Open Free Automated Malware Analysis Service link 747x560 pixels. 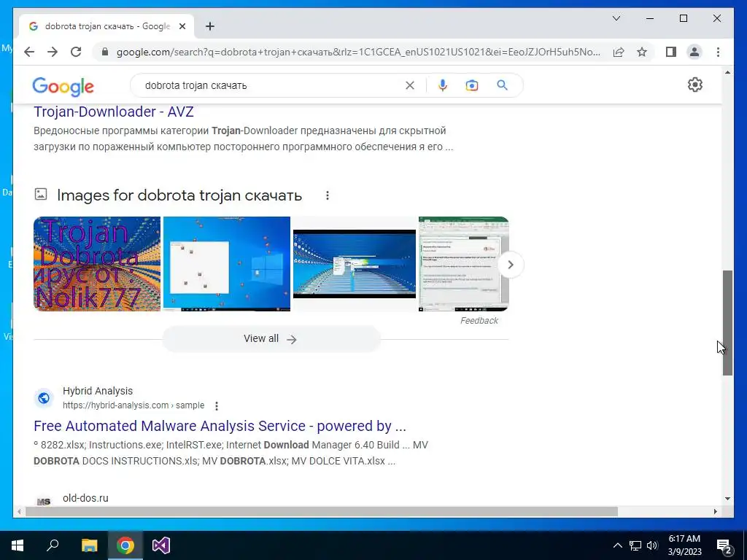(x=220, y=426)
